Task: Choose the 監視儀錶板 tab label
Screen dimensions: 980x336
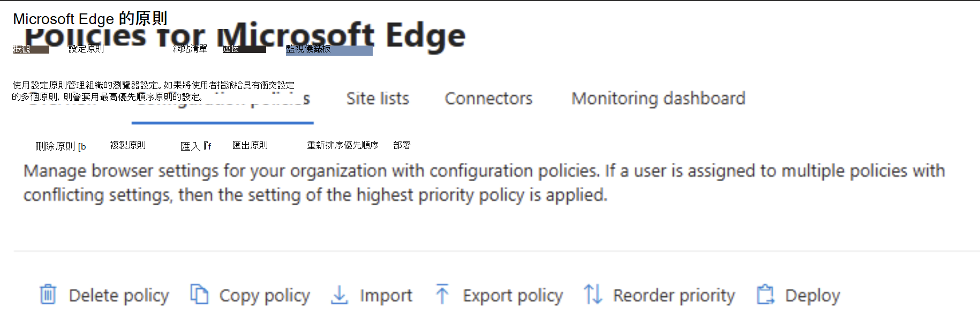Action: coord(308,49)
